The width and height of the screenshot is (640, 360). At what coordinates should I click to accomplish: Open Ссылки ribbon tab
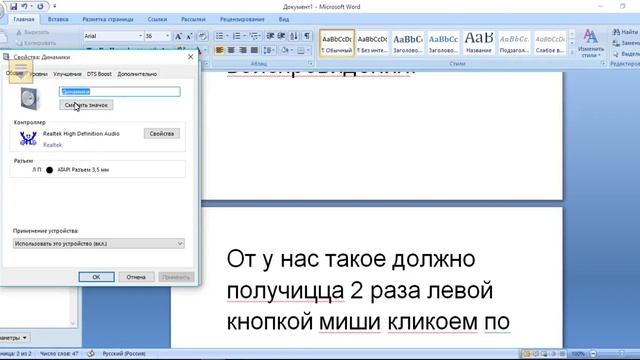point(157,19)
